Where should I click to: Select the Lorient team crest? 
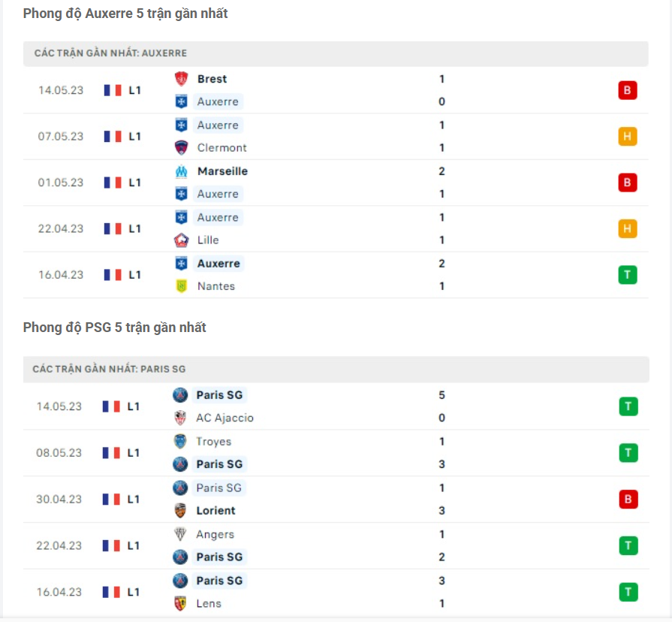pyautogui.click(x=180, y=510)
